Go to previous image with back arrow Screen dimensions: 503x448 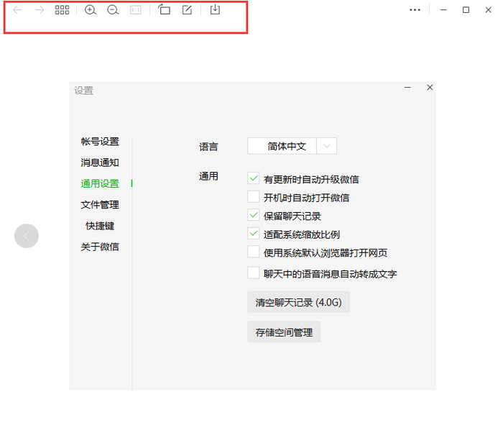point(17,10)
